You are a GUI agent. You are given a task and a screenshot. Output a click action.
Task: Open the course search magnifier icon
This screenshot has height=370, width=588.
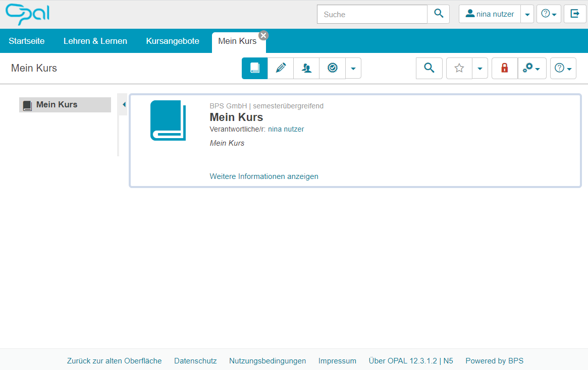[x=429, y=68]
